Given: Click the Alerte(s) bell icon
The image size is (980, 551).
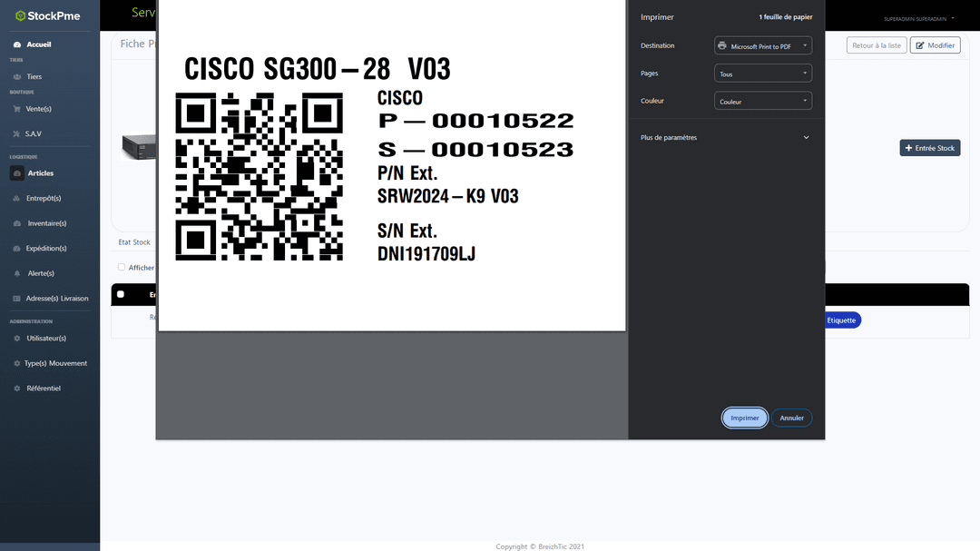Looking at the screenshot, I should pyautogui.click(x=17, y=273).
